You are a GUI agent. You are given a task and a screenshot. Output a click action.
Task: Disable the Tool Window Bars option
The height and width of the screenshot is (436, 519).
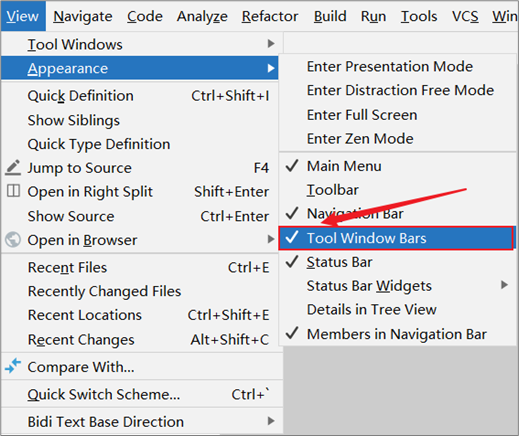(x=396, y=238)
